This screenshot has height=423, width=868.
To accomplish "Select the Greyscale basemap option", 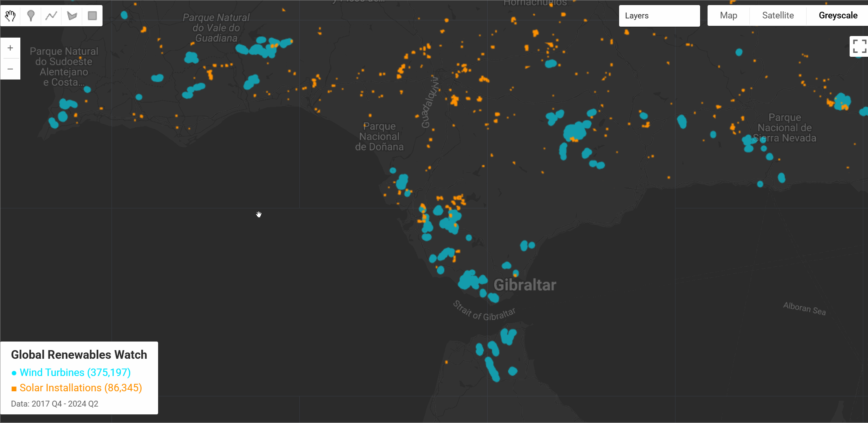I will pos(838,15).
